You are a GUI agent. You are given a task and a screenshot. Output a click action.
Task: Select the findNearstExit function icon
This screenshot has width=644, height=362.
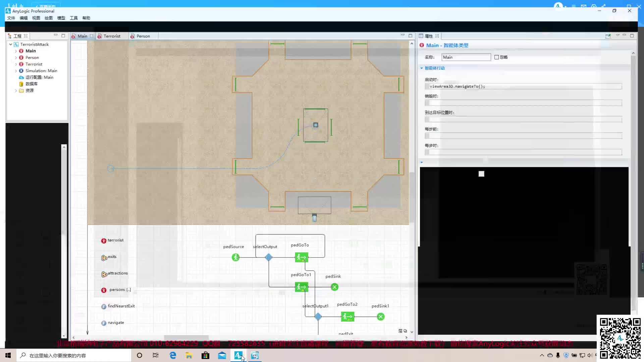pos(104,306)
